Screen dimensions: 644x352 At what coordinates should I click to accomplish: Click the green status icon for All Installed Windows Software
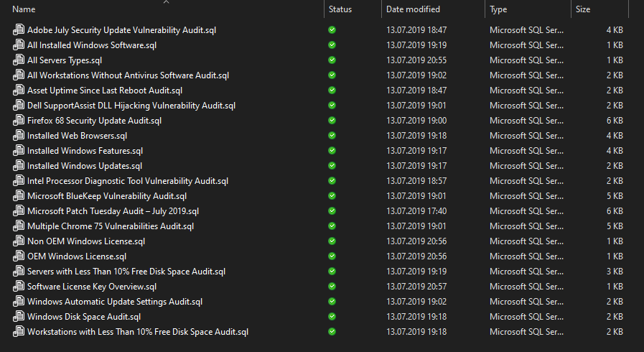[x=332, y=45]
